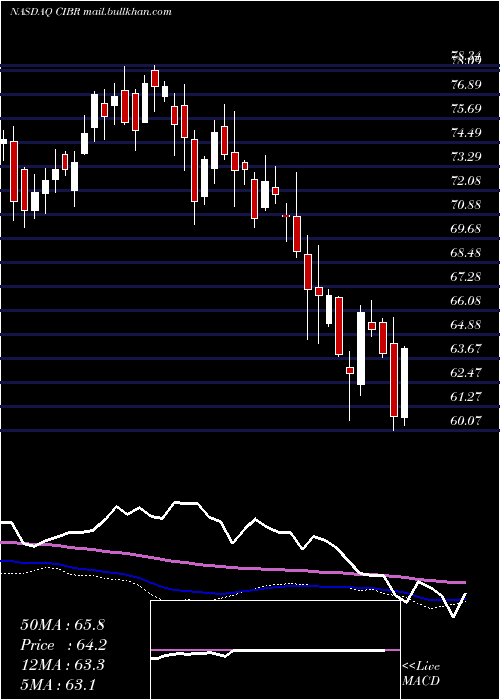Click the 62.47 price axis label
This screenshot has width=500, height=700.
click(466, 373)
